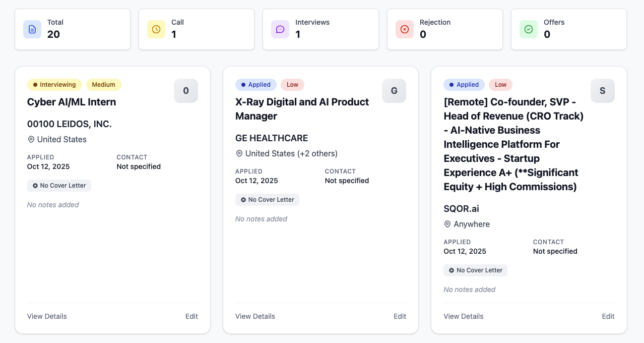Click the S avatar on the SQOR.ai card
Image resolution: width=644 pixels, height=343 pixels.
[602, 91]
